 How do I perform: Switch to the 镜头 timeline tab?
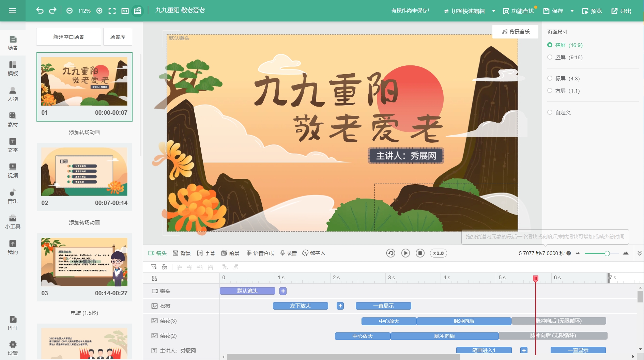(157, 253)
